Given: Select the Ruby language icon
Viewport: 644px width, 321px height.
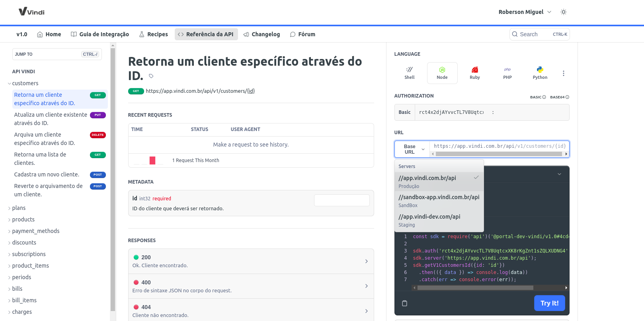Looking at the screenshot, I should 475,73.
